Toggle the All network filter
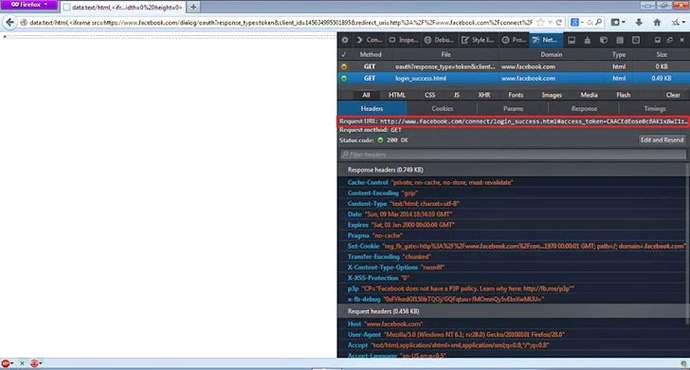 (366, 95)
